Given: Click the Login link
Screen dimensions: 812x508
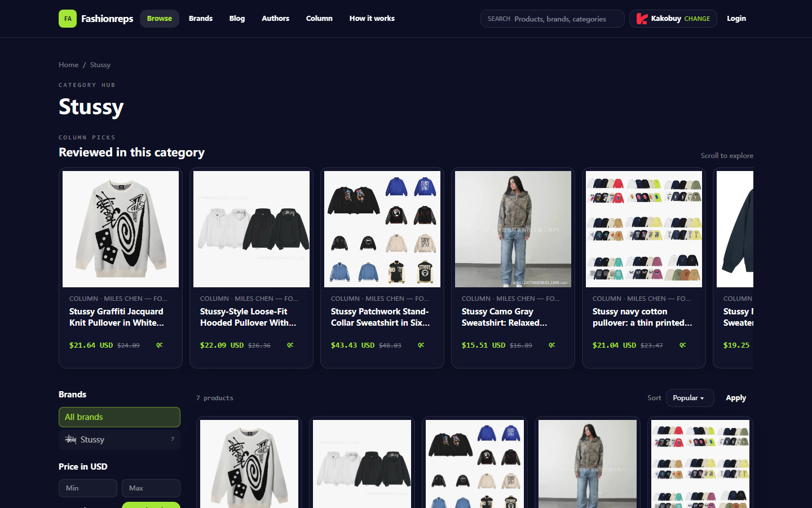Looking at the screenshot, I should coord(736,19).
